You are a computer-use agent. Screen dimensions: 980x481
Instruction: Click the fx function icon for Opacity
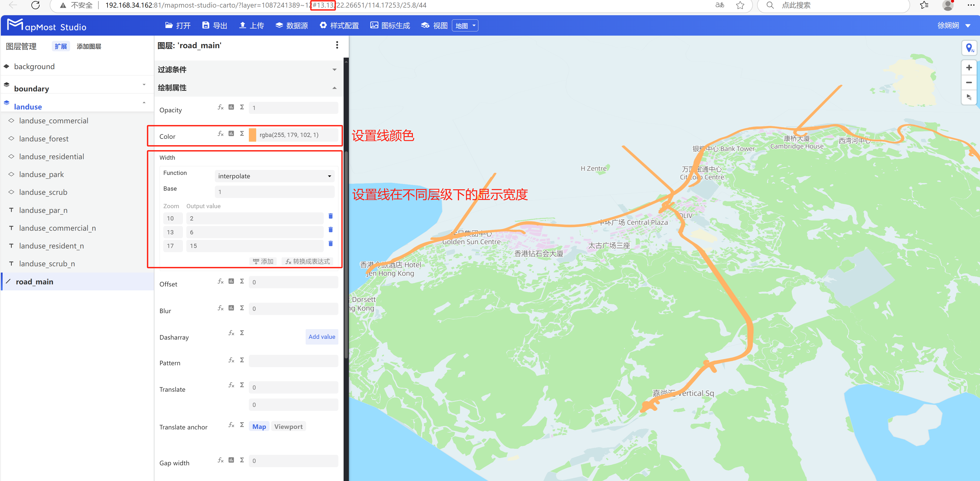coord(220,107)
